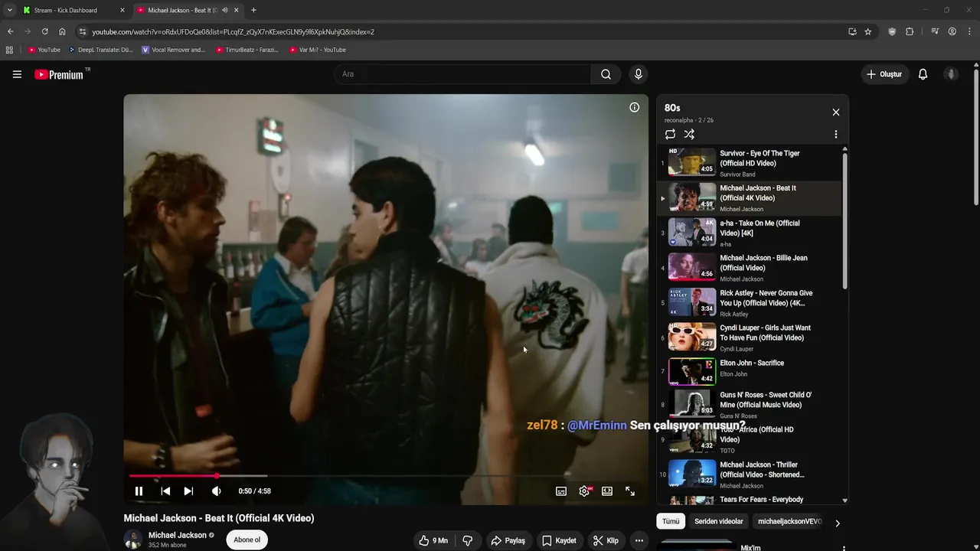Bookmark this page with star

click(x=868, y=31)
